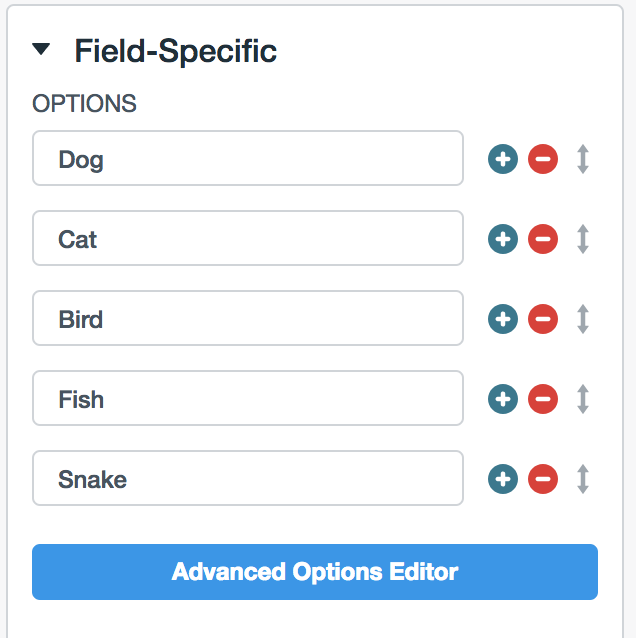Image resolution: width=636 pixels, height=638 pixels.
Task: Remove the Bird option
Action: tap(543, 319)
